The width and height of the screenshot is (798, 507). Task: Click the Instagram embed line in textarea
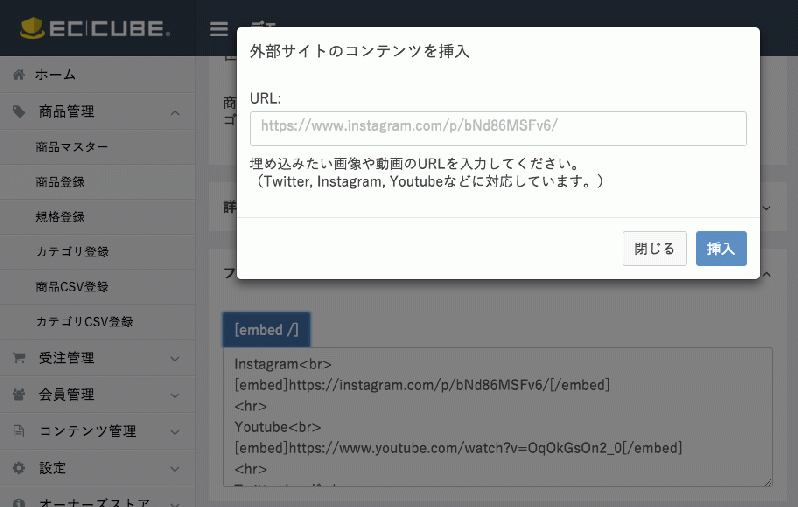(422, 385)
